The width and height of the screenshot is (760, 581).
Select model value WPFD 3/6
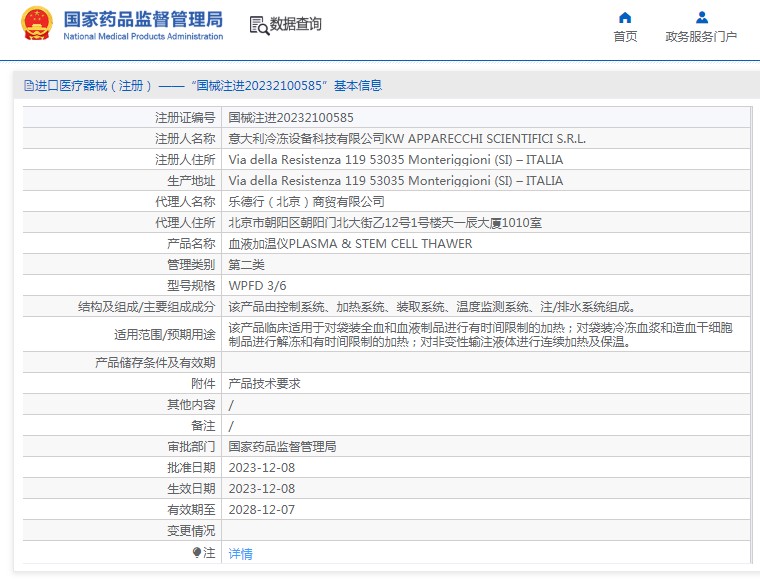coord(257,285)
